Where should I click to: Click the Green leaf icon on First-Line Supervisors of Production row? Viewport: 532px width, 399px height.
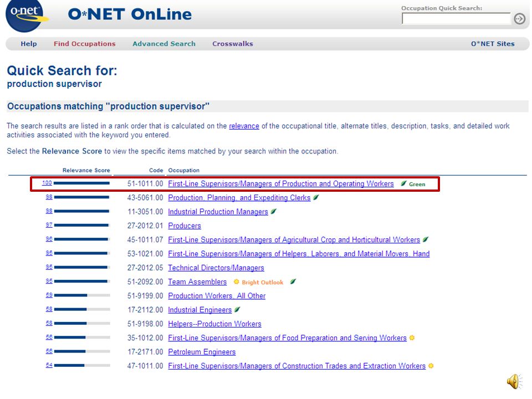(403, 183)
